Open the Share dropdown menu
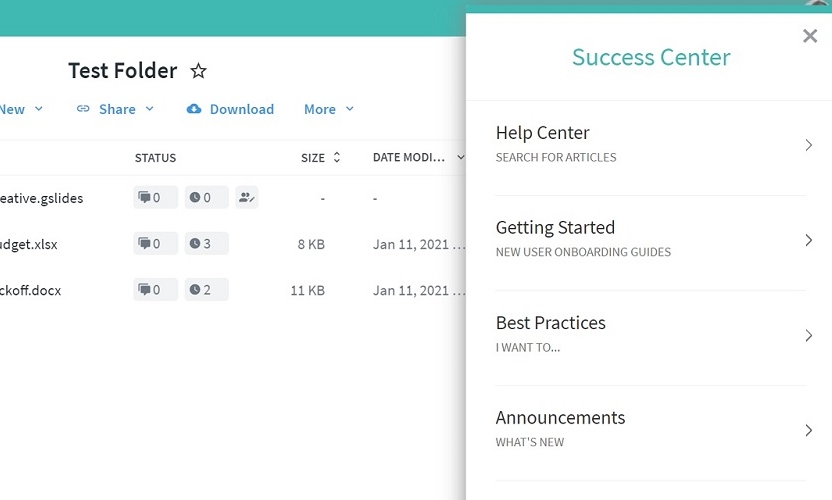 tap(116, 109)
